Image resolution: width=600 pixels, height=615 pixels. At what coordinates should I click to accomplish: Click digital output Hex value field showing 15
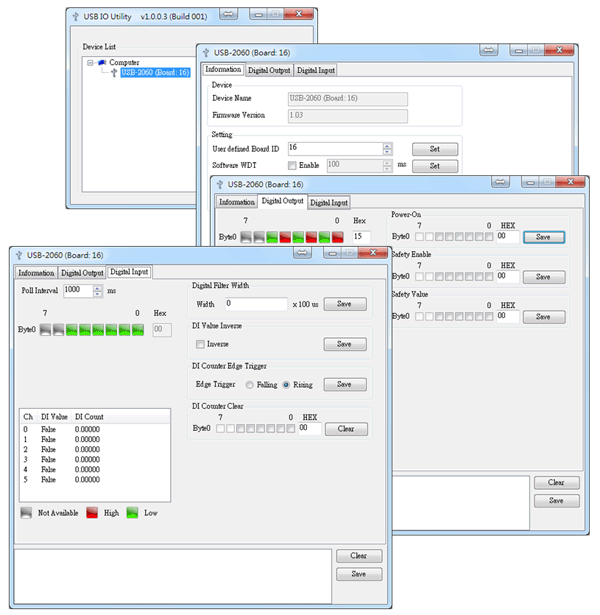coord(361,237)
